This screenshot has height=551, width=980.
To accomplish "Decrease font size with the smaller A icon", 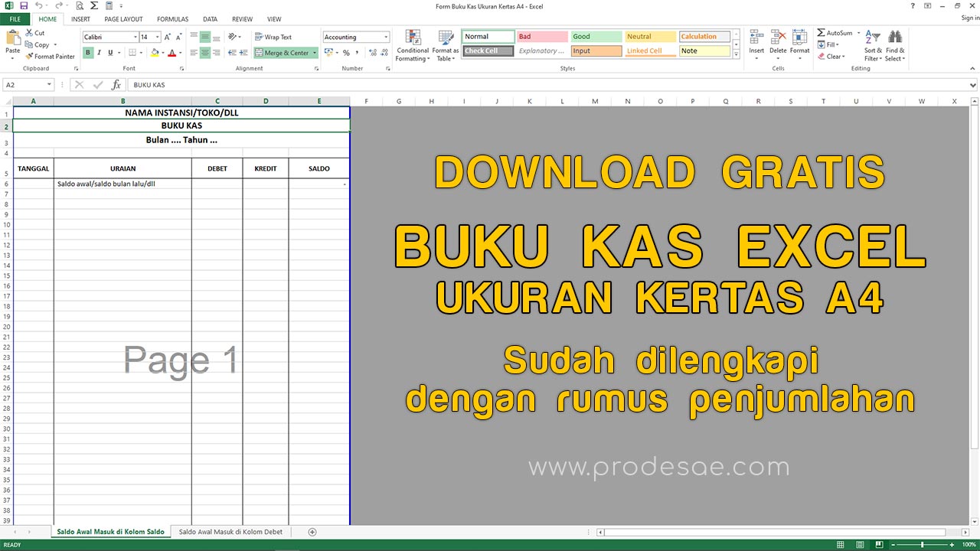I will point(179,37).
